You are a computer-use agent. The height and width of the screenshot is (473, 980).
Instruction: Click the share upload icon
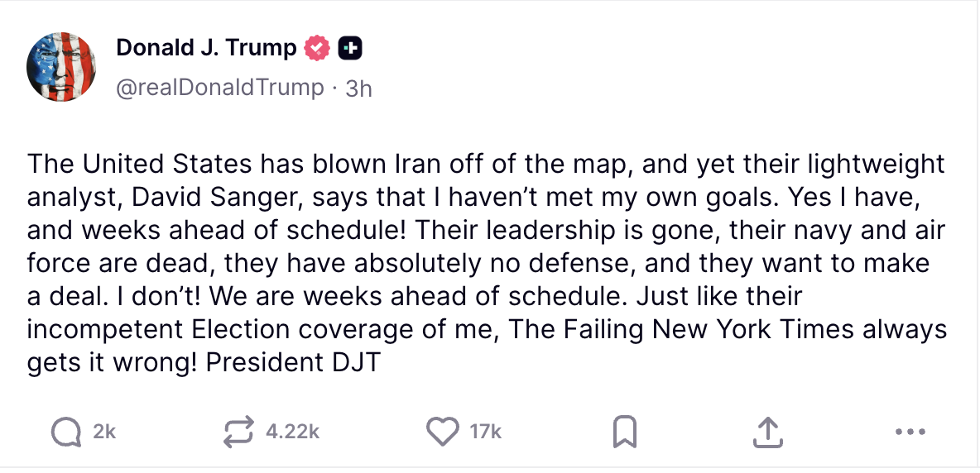click(767, 431)
